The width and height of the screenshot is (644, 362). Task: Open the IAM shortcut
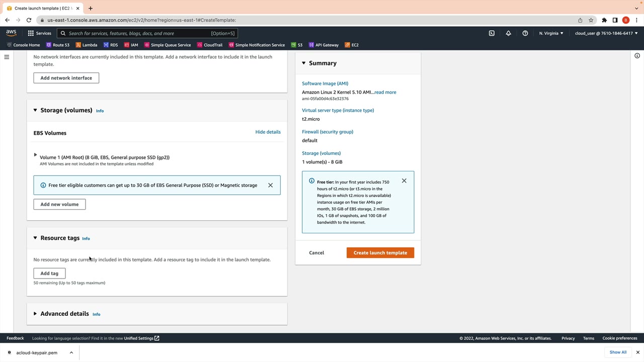131,45
